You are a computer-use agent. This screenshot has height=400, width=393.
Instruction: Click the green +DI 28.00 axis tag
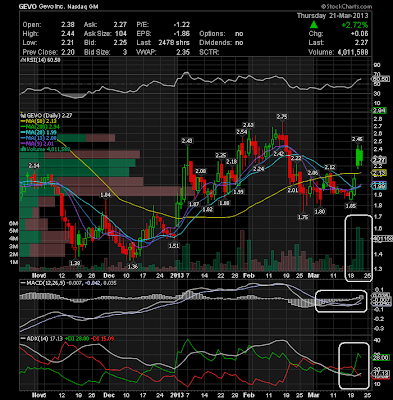click(380, 358)
